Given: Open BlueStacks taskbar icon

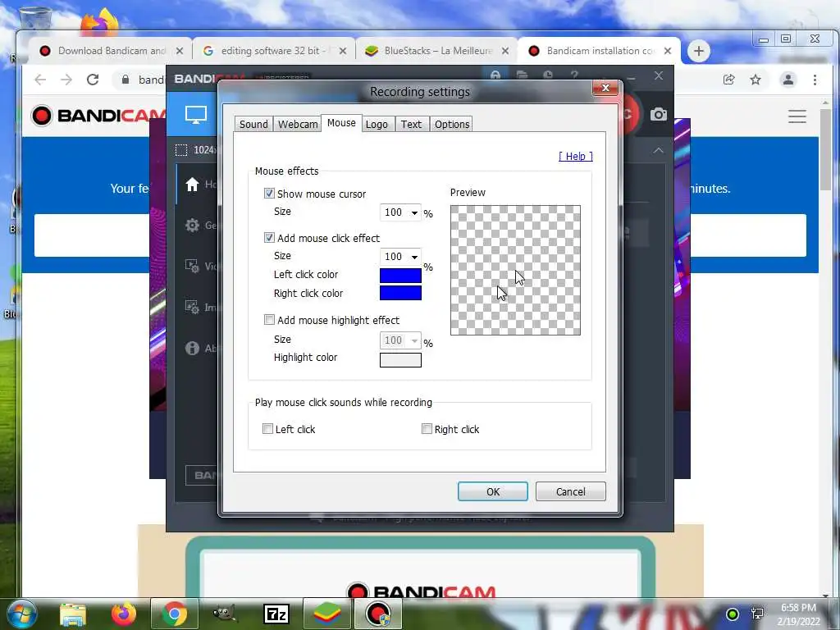Looking at the screenshot, I should coord(326,614).
